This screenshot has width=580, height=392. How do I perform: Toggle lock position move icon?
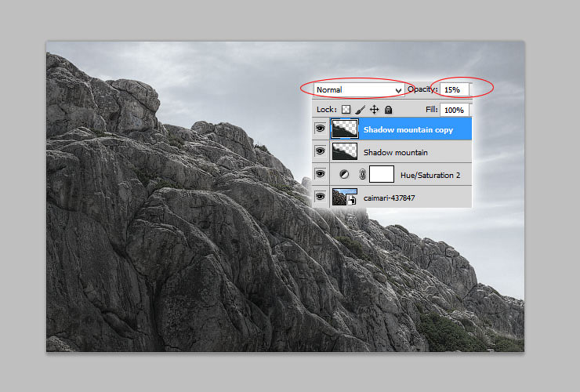pos(375,110)
